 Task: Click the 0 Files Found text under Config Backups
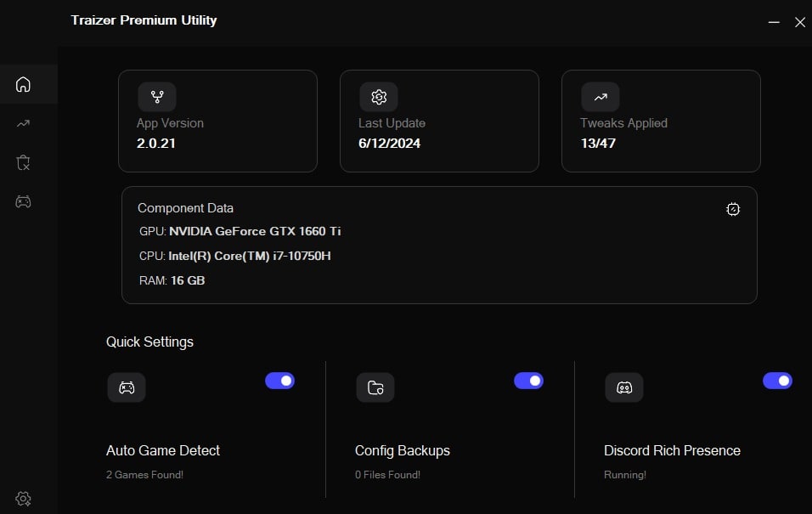tap(387, 475)
